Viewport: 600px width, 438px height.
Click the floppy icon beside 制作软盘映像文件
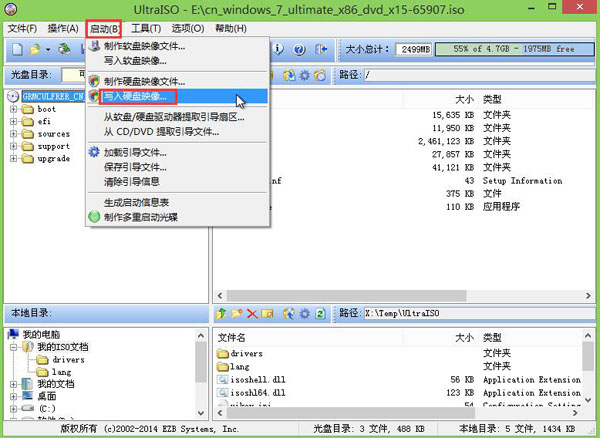(x=94, y=46)
